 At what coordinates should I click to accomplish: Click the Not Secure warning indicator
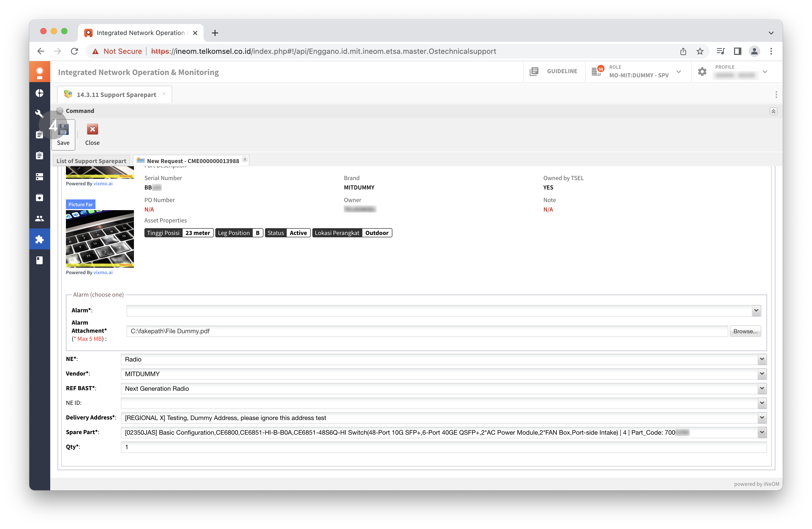point(117,51)
